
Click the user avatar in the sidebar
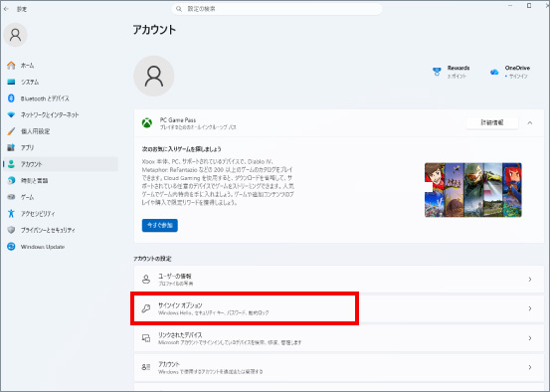tap(16, 35)
